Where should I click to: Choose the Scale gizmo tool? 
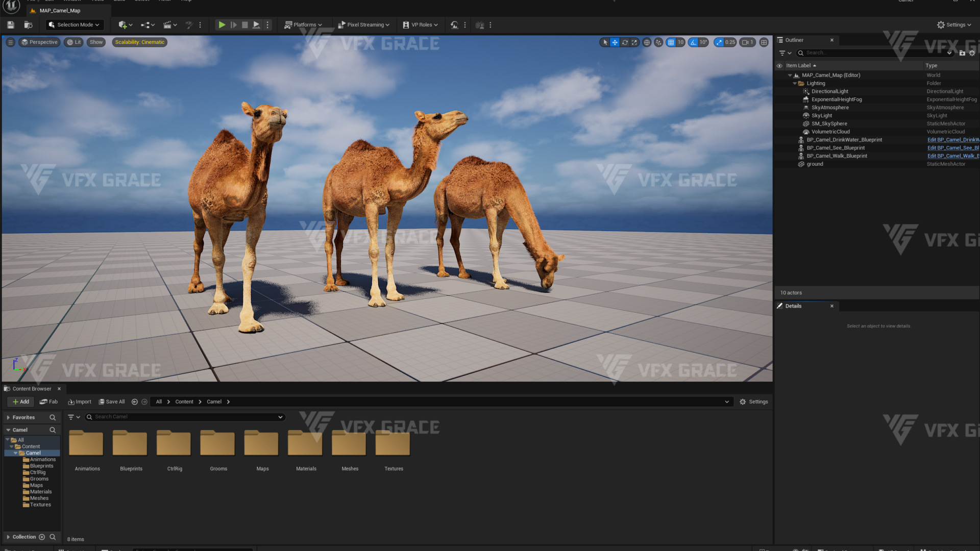[x=634, y=42]
